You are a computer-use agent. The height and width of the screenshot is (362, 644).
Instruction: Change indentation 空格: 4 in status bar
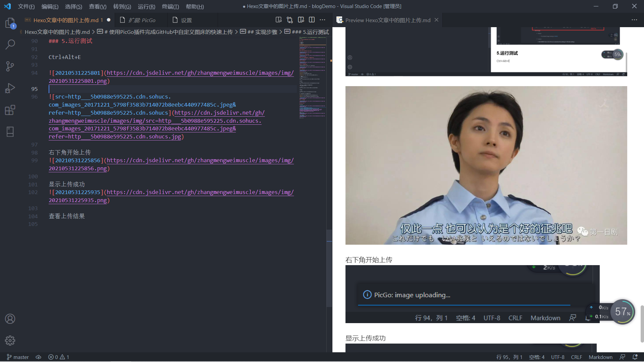537,357
